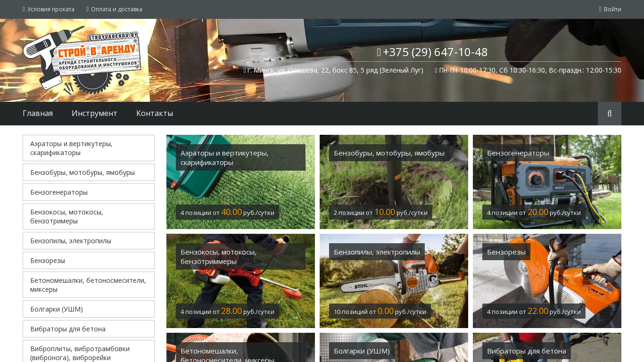
Task: Click the Бензокосы, мотокосы, бензотриммеры title on its photo
Action: point(240,256)
